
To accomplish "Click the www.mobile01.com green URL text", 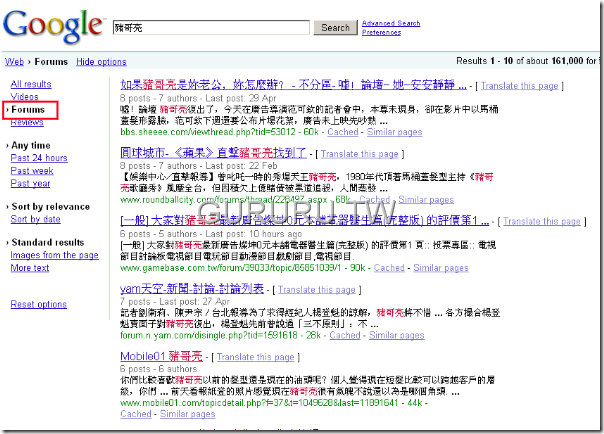I will pyautogui.click(x=259, y=403).
